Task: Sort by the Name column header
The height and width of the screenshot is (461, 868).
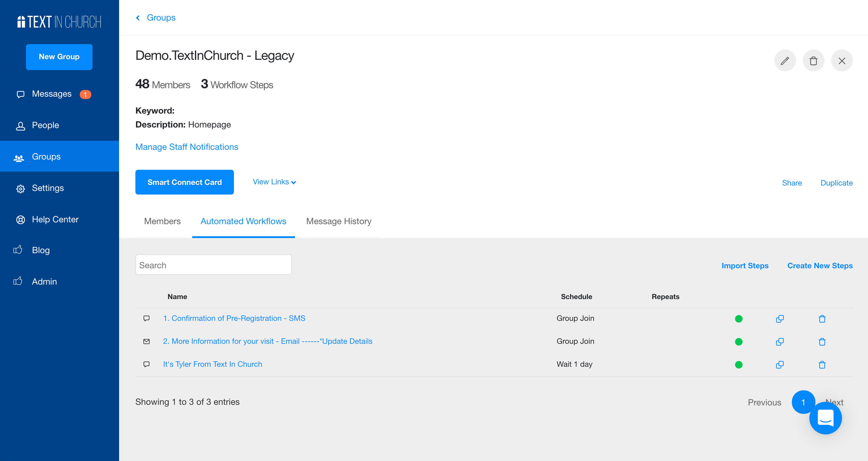Action: click(x=177, y=297)
